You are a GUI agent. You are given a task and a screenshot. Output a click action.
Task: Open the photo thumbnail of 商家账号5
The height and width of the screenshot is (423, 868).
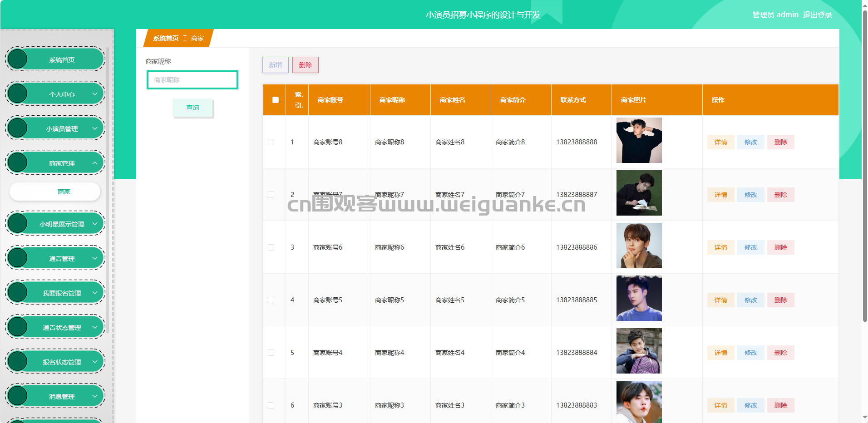tap(639, 298)
